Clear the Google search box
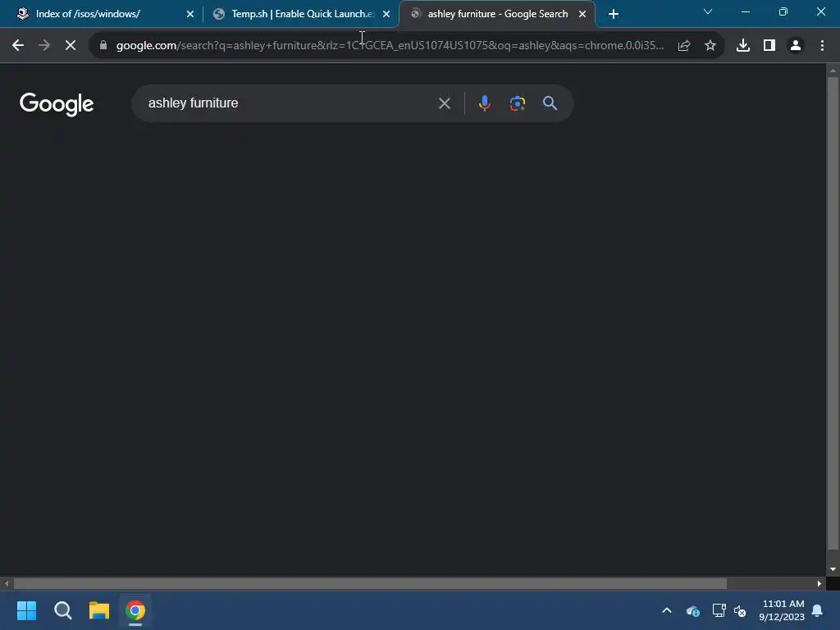The width and height of the screenshot is (840, 630). (444, 103)
